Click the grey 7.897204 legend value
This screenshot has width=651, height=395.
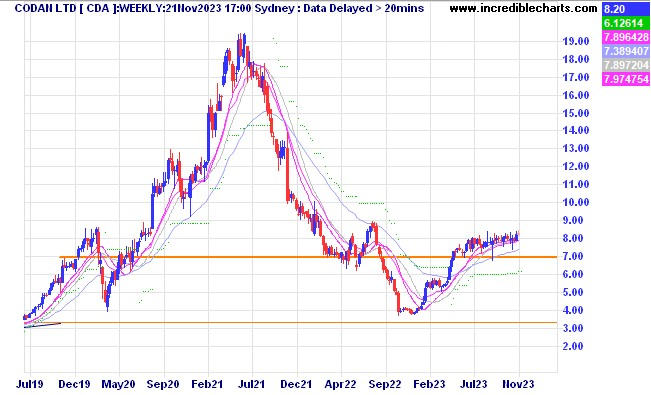[x=625, y=65]
